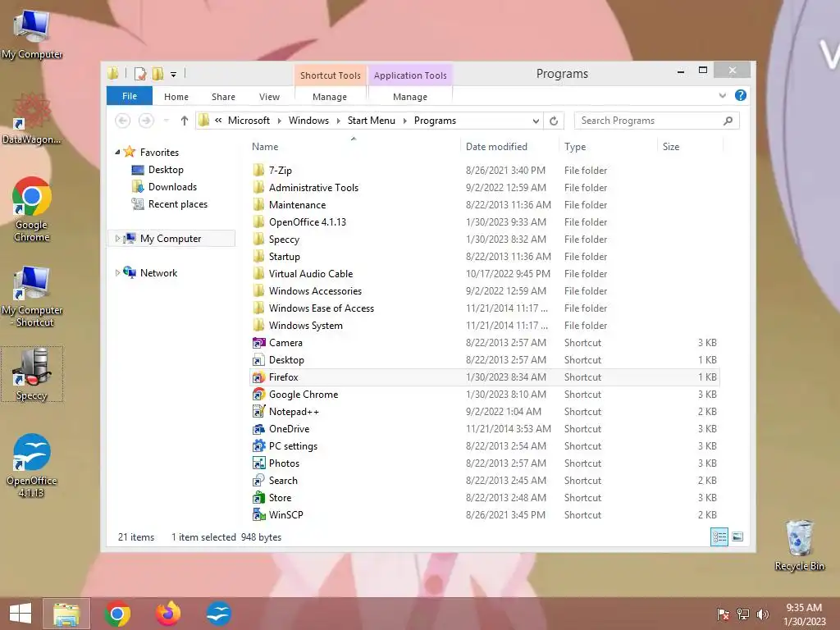This screenshot has height=630, width=840.
Task: Open Firefox from the taskbar
Action: click(168, 614)
